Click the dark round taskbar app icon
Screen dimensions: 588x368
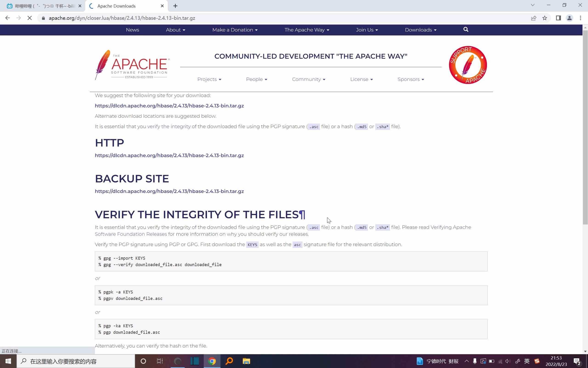tap(178, 361)
